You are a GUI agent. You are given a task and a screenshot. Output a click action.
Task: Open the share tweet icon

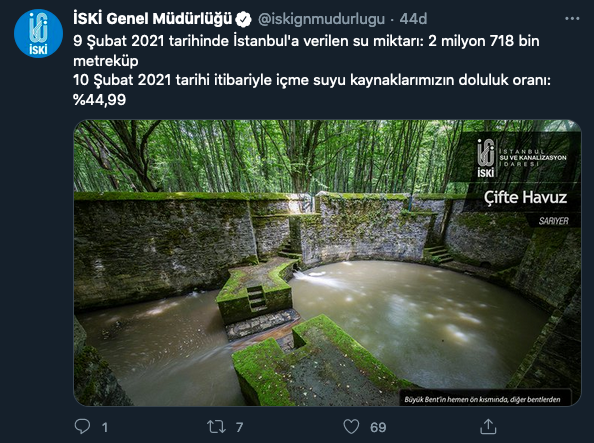[x=488, y=427]
